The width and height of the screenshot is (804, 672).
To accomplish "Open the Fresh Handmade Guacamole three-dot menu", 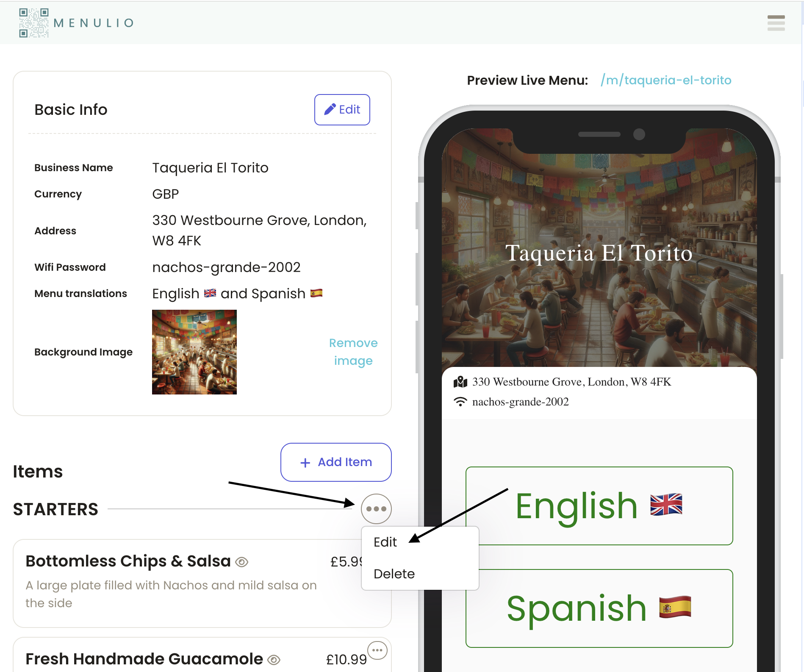I will [377, 650].
